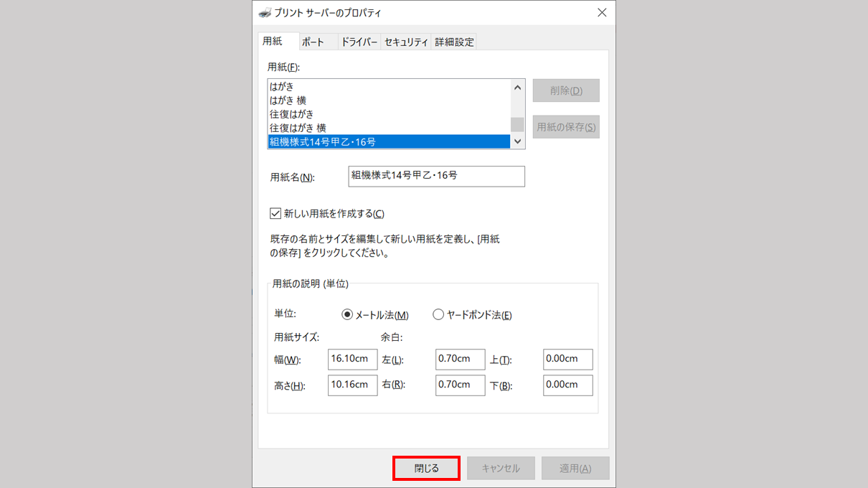Click the printer icon in the title bar
Viewport: 868px width, 488px height.
pyautogui.click(x=265, y=13)
